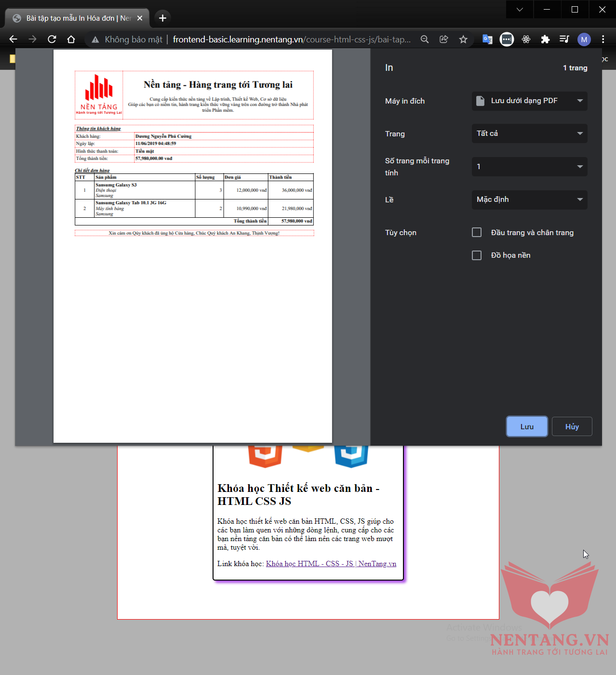Enable the Đồ họa nền checkbox
Viewport: 616px width, 675px height.
point(477,255)
